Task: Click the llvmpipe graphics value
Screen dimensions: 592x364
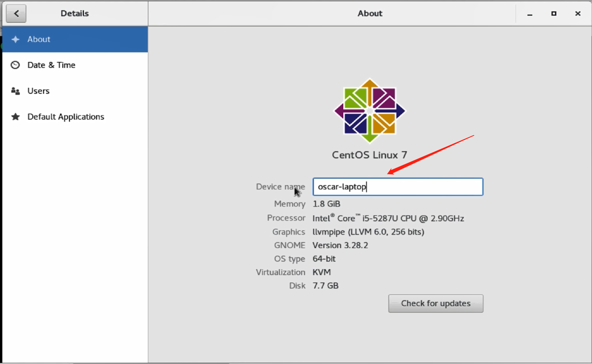Action: click(x=368, y=232)
